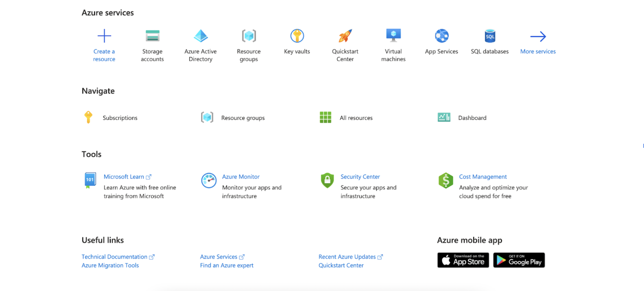Open Azure Active Directory icon

coord(201,36)
